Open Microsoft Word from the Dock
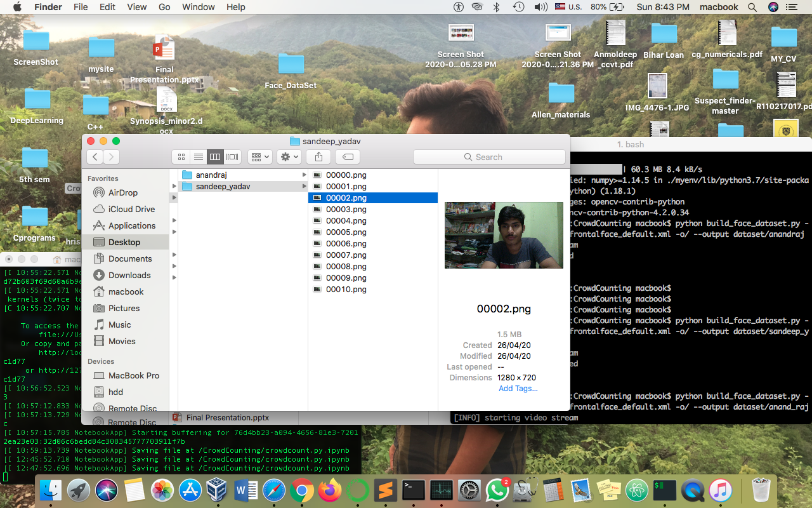 point(246,490)
